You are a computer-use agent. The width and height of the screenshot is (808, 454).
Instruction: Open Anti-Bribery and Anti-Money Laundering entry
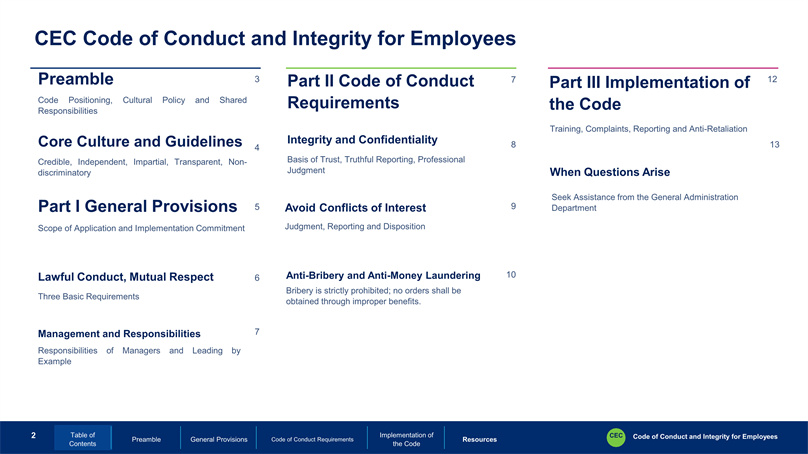(x=383, y=275)
